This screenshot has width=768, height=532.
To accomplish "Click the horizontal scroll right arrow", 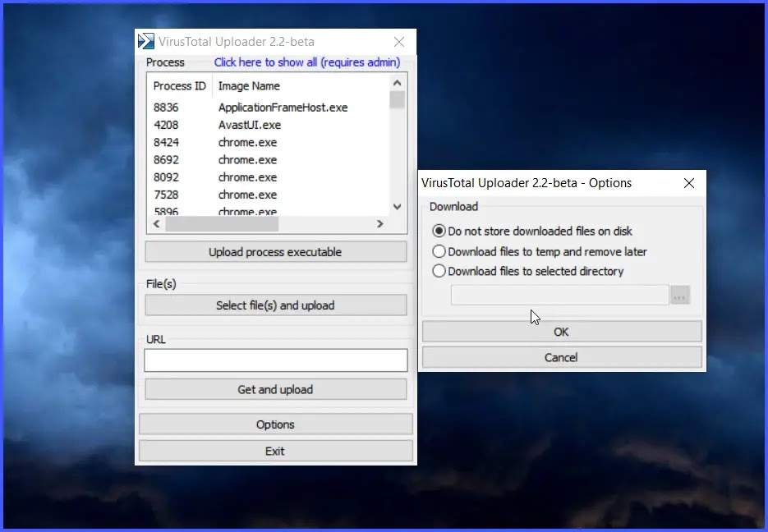I will pyautogui.click(x=380, y=224).
